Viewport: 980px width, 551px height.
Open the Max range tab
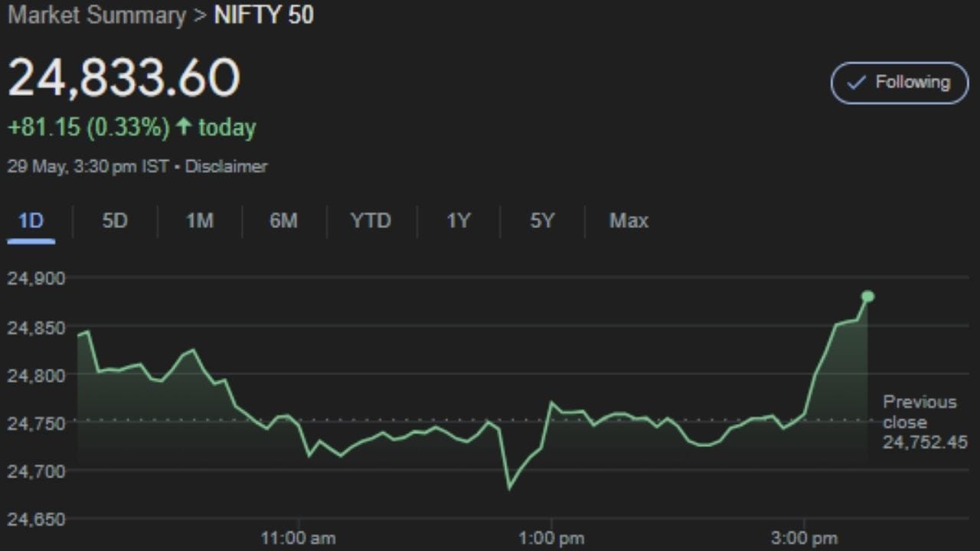[629, 221]
